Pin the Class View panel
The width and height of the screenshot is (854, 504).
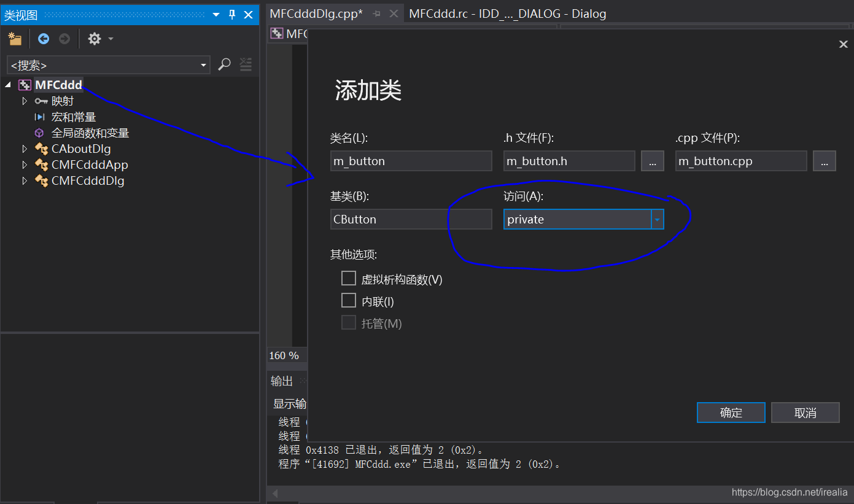232,15
